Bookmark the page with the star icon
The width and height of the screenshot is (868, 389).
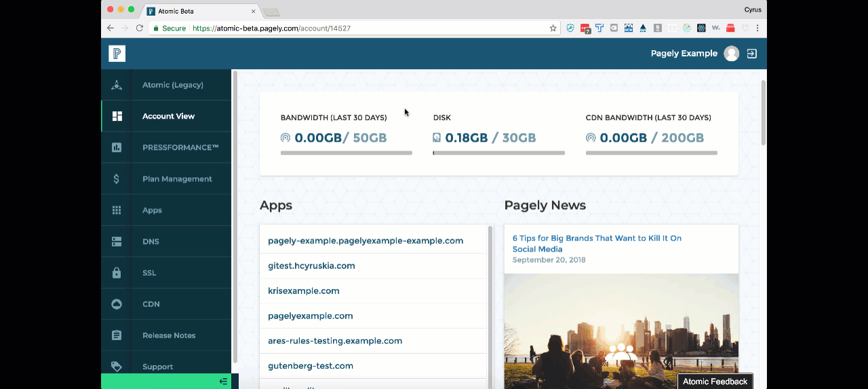[553, 29]
